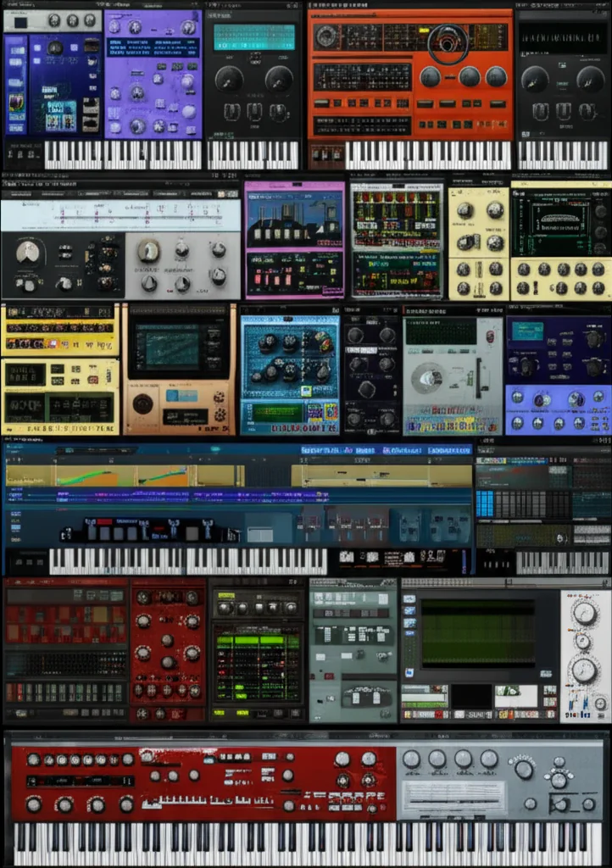
Task: Click the full-width keyboard on the red synth
Action: (x=307, y=843)
